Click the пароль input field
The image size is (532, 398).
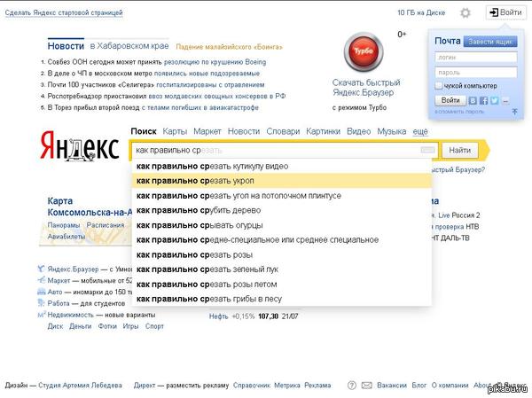pyautogui.click(x=476, y=71)
